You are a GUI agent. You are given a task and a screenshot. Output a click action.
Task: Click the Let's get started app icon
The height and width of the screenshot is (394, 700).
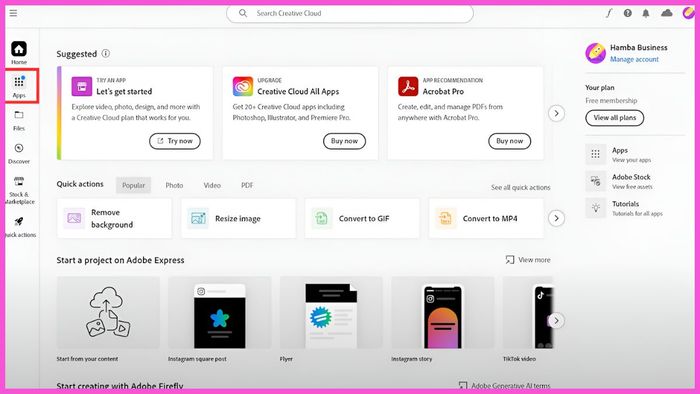pyautogui.click(x=82, y=86)
